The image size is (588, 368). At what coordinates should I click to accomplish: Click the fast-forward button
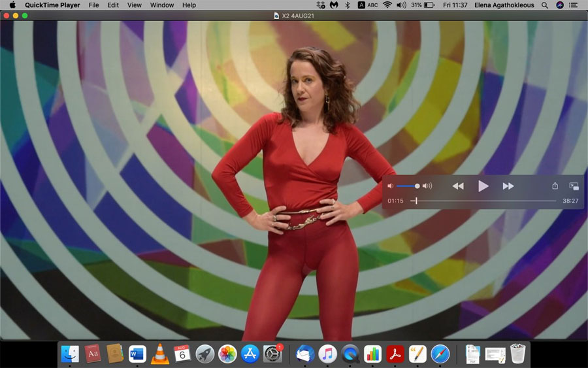click(508, 186)
